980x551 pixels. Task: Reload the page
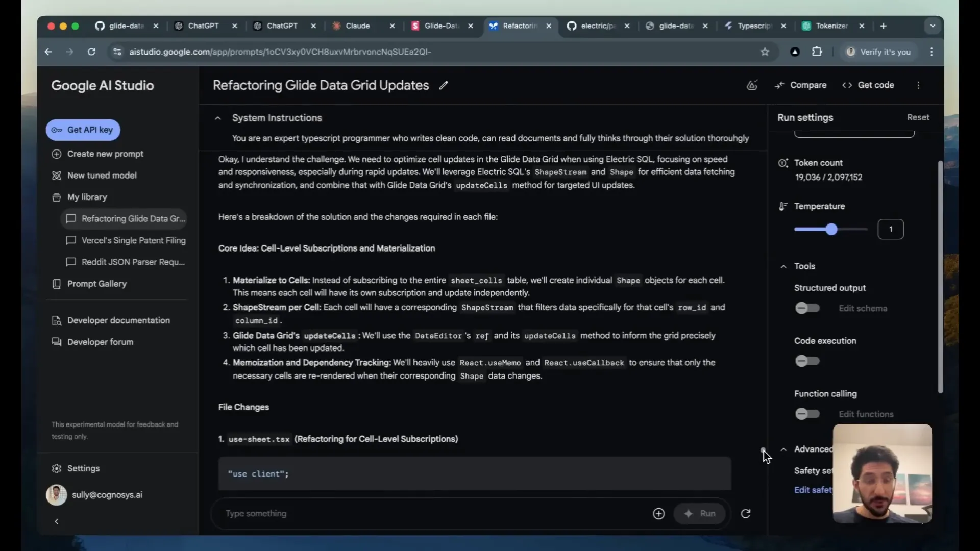pyautogui.click(x=91, y=52)
